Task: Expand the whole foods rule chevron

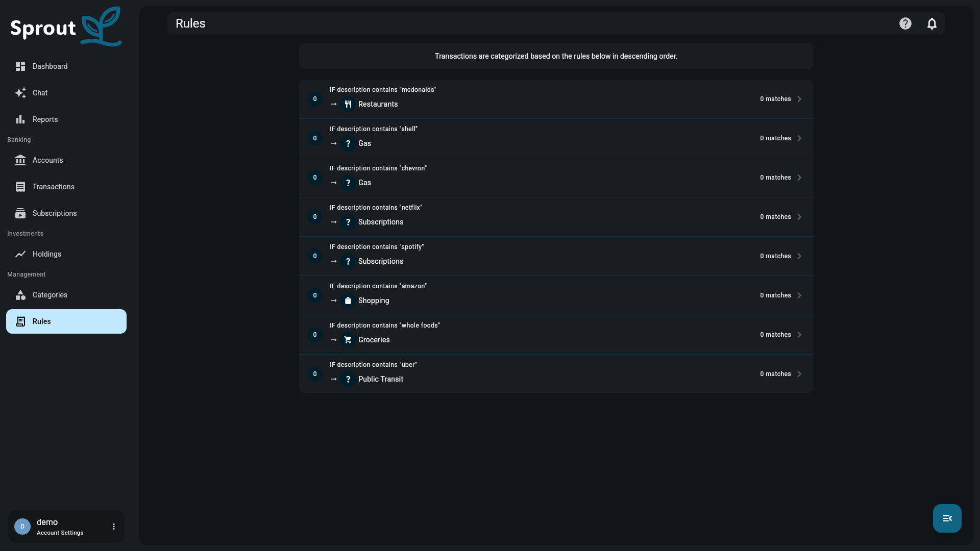Action: coord(799,335)
